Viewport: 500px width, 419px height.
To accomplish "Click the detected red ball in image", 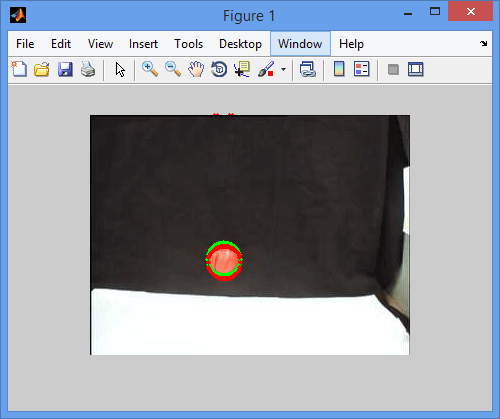I will point(224,261).
